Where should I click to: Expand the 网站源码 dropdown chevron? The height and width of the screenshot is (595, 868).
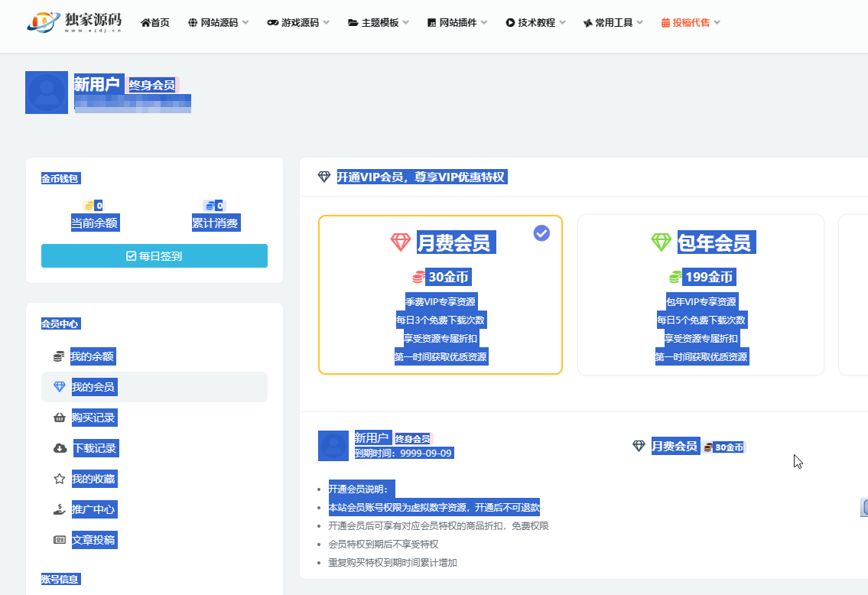[245, 23]
